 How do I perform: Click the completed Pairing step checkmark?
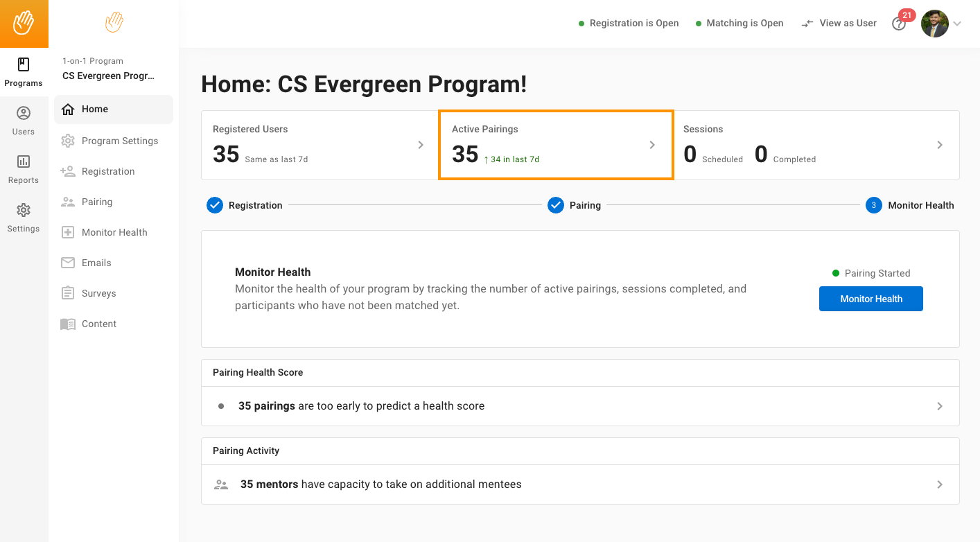coord(556,205)
